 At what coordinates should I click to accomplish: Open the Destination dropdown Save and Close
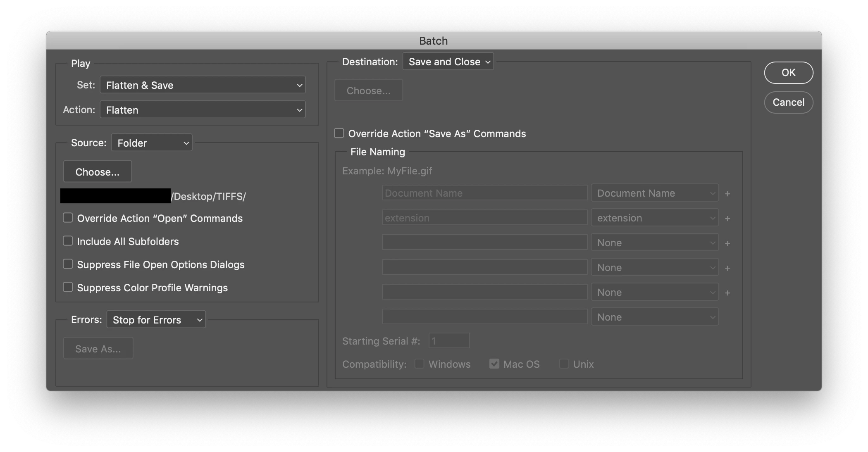tap(448, 62)
